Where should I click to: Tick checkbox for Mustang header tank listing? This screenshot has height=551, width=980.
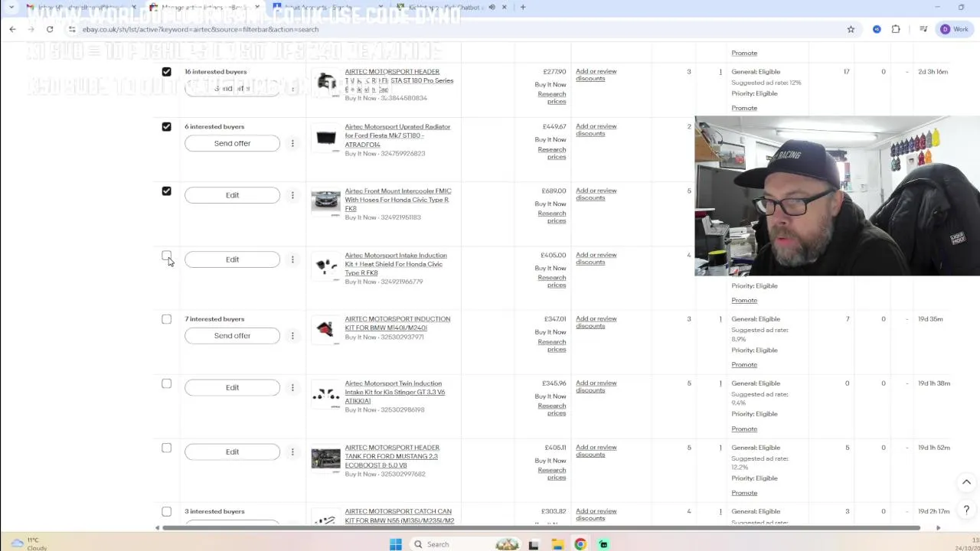click(166, 448)
